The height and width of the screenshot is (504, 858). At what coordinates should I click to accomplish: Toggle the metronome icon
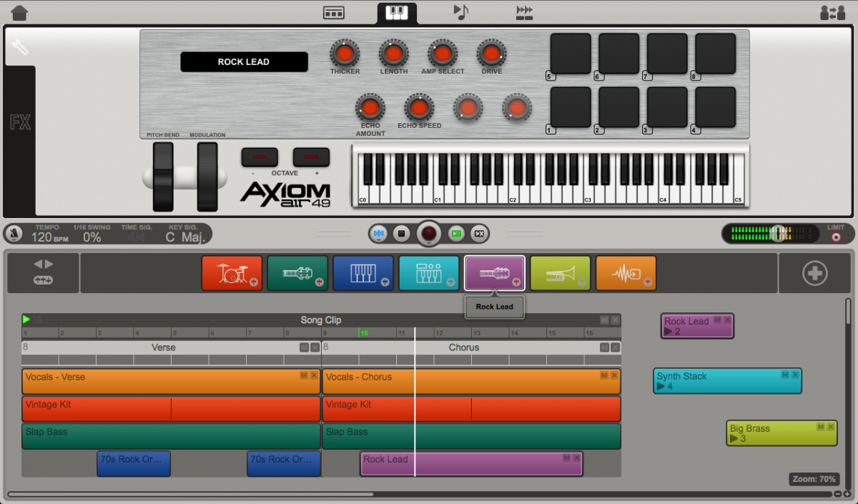[x=14, y=234]
